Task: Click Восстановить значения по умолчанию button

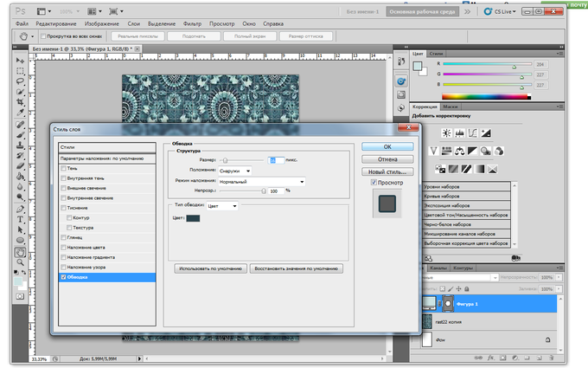Action: tap(297, 268)
